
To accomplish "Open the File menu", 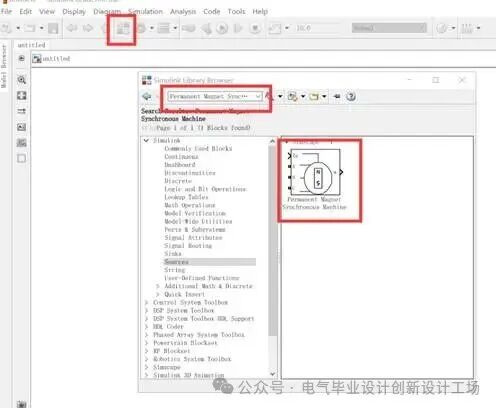I will pyautogui.click(x=6, y=12).
